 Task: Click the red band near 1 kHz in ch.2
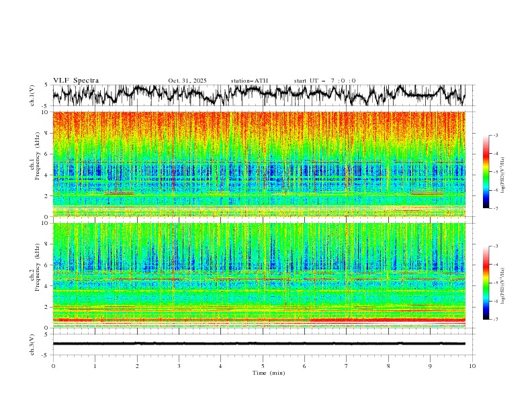click(x=388, y=320)
